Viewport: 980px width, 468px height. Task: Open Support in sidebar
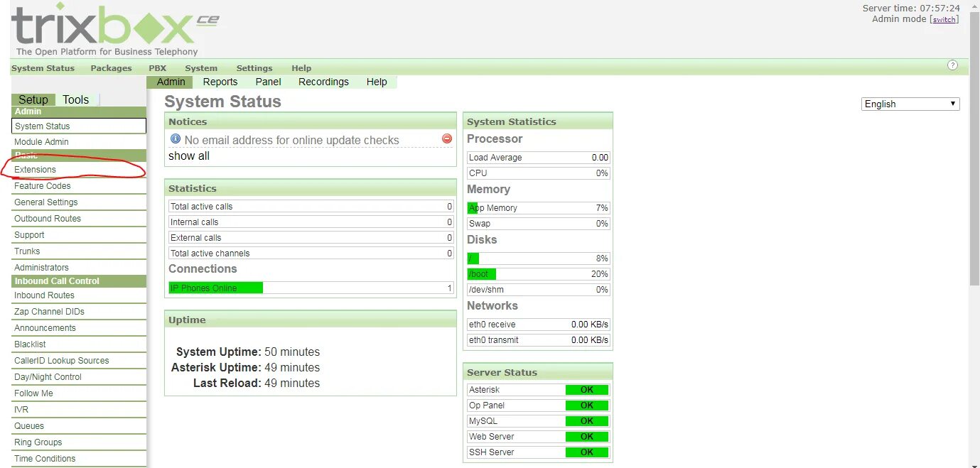click(79, 235)
